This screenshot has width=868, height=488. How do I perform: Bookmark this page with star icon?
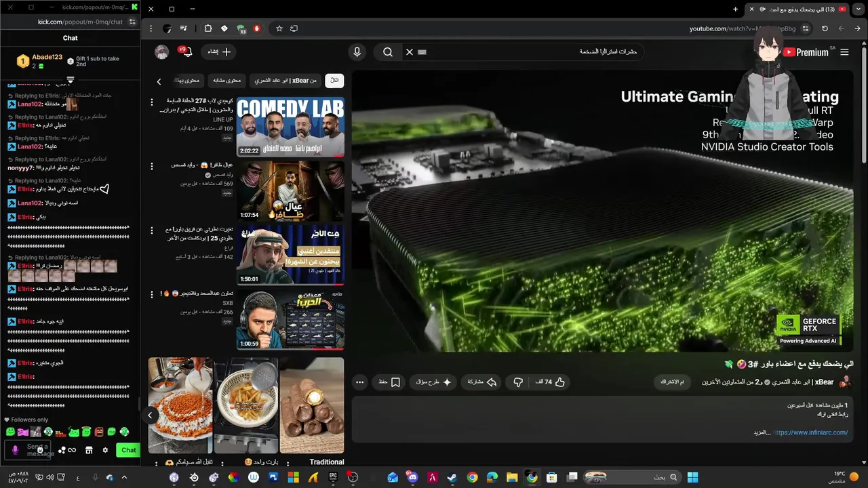(279, 28)
